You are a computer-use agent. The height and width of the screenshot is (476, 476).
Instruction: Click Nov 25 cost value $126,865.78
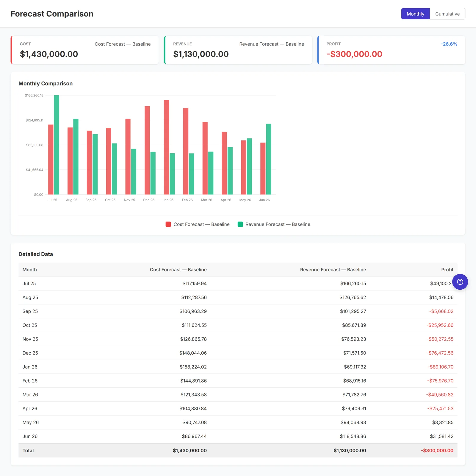coord(193,339)
